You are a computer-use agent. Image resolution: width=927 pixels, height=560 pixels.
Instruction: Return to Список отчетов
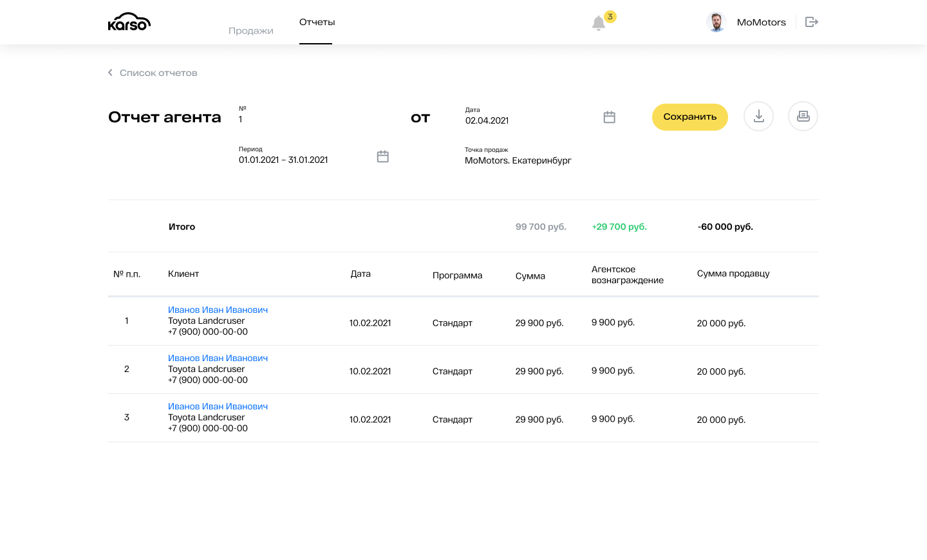158,73
